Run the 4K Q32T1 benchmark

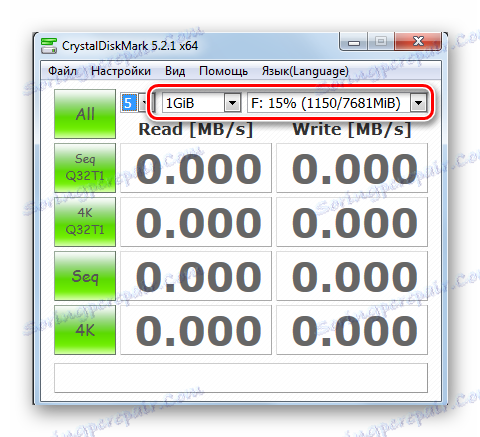(x=85, y=222)
